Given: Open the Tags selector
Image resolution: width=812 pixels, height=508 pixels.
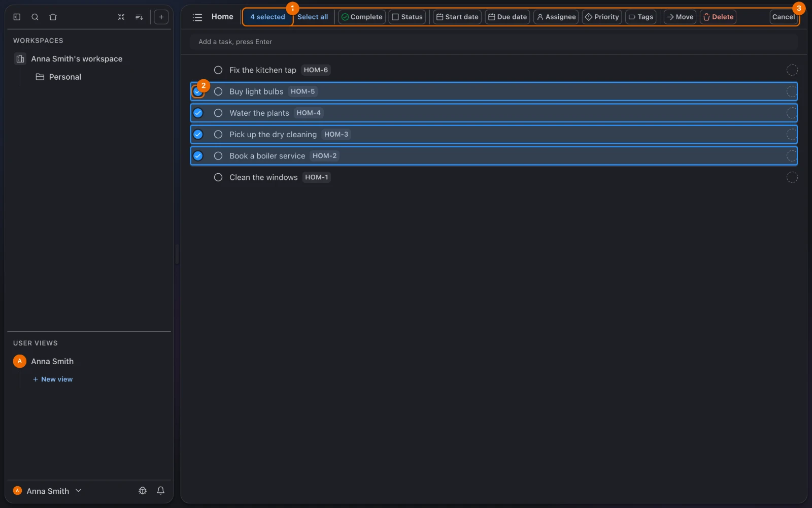Looking at the screenshot, I should click(x=641, y=17).
